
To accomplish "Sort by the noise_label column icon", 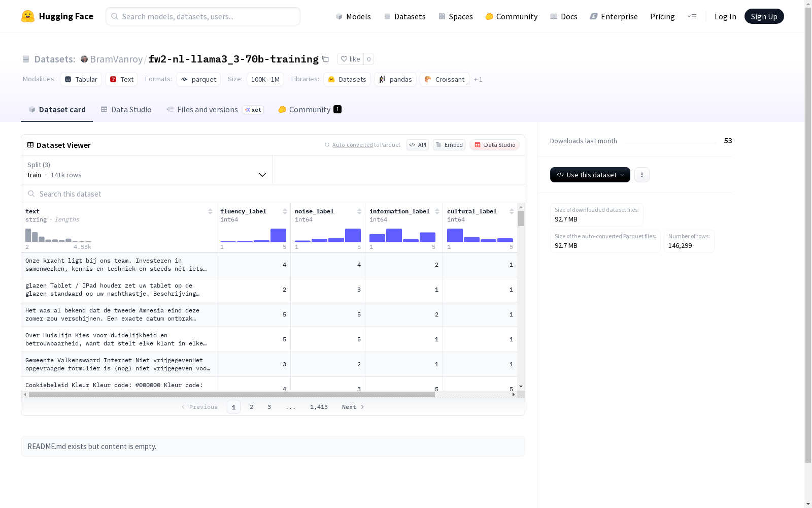I will (x=359, y=211).
